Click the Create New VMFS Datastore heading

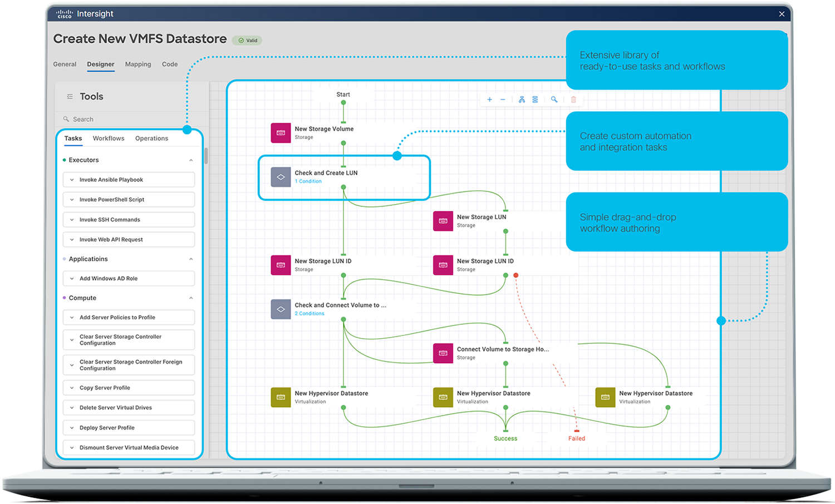[x=140, y=39]
